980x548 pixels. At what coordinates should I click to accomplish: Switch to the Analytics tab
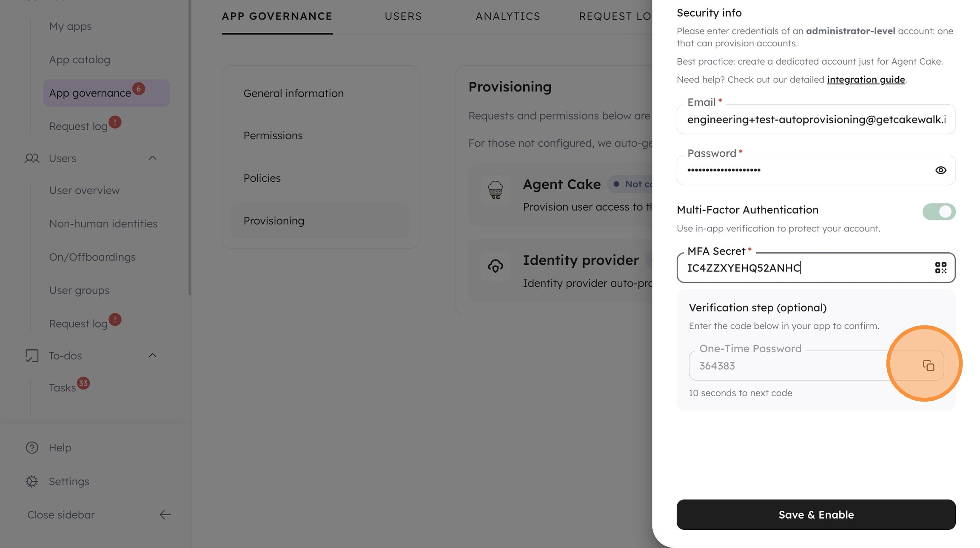coord(508,16)
